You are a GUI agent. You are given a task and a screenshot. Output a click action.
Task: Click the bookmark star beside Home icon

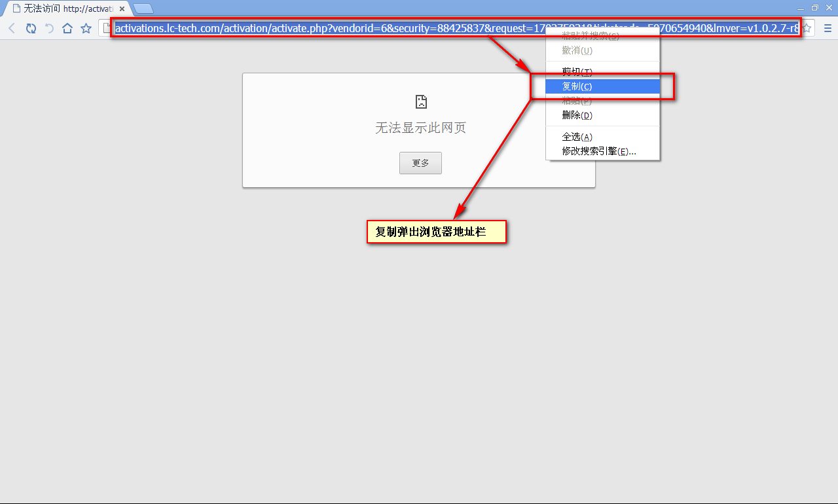pos(86,28)
